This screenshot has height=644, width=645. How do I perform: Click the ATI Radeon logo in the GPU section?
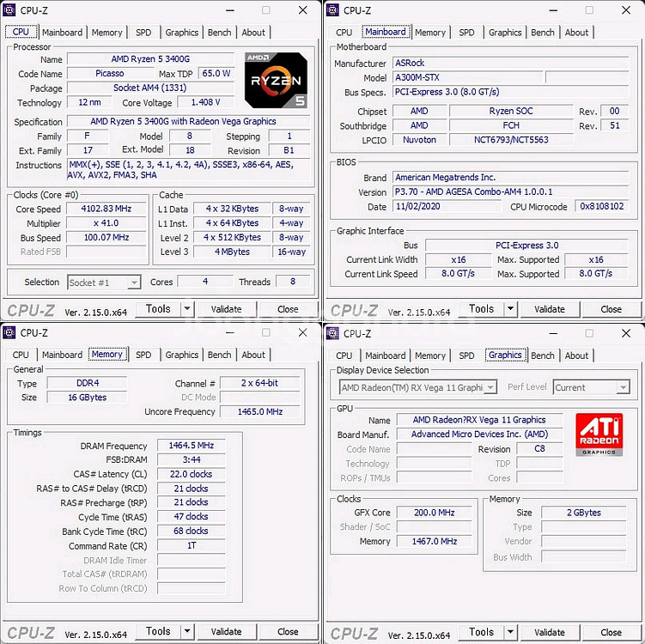coord(599,434)
